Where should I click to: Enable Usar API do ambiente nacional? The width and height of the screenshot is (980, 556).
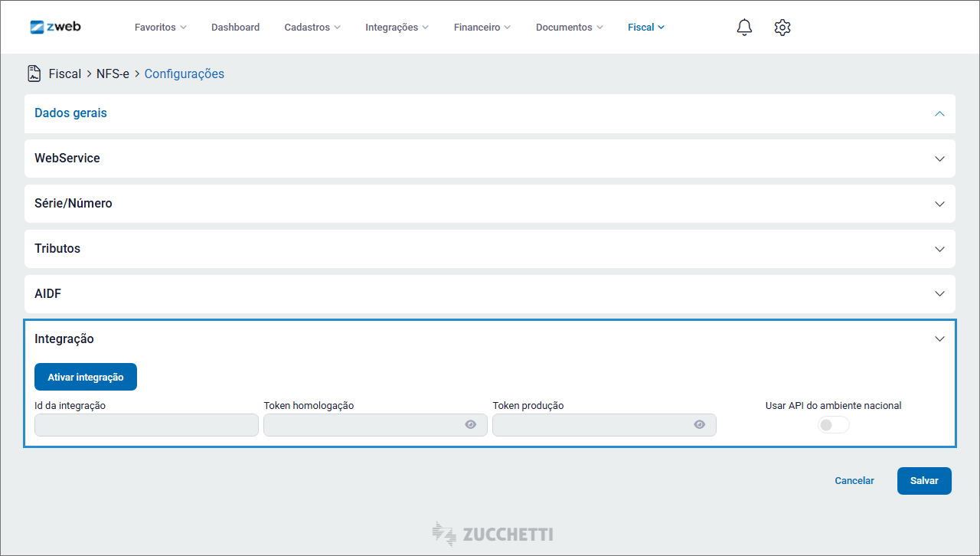click(833, 425)
